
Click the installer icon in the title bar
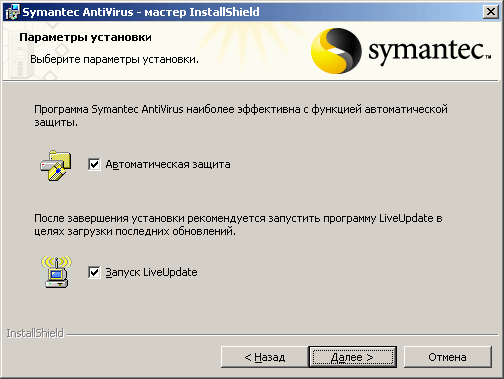click(x=13, y=12)
